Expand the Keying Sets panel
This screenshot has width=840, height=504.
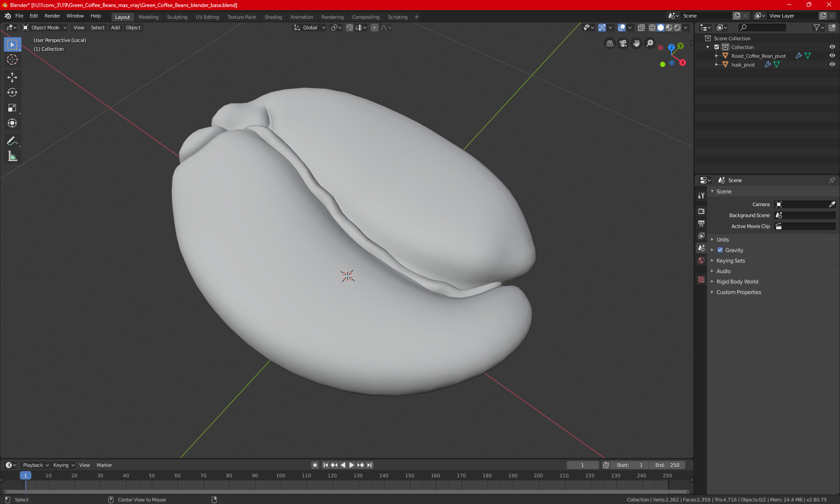[730, 261]
